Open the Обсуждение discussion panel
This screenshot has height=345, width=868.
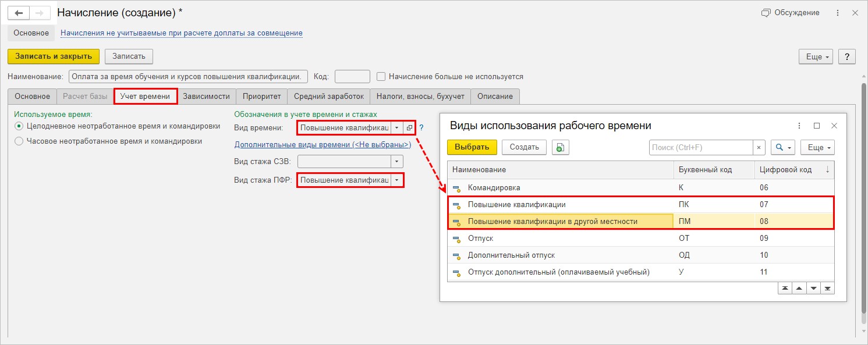790,13
